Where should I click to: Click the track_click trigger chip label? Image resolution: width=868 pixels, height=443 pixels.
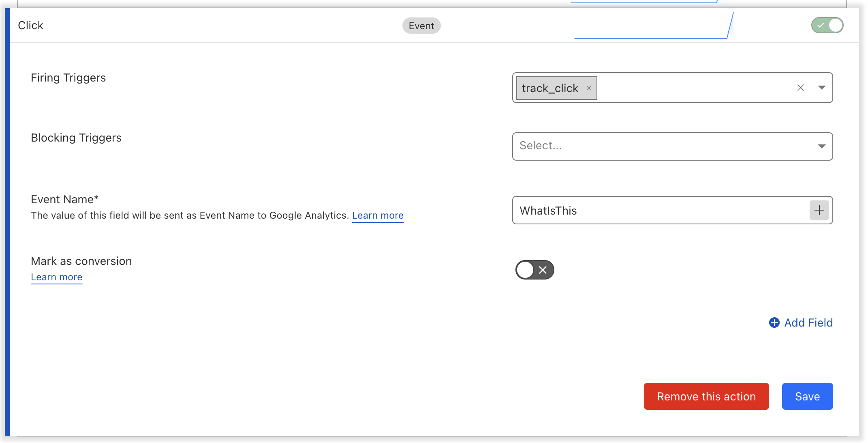[x=549, y=88]
